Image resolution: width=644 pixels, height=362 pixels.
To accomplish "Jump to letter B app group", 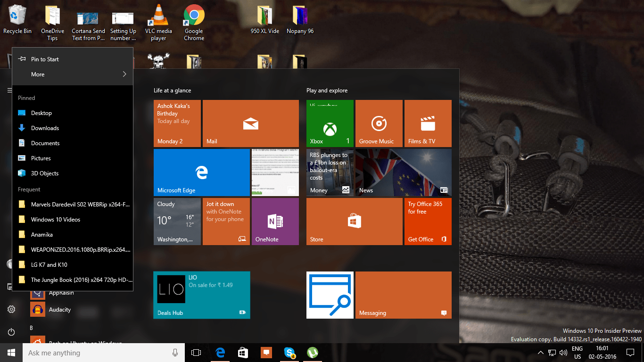I will [x=32, y=328].
